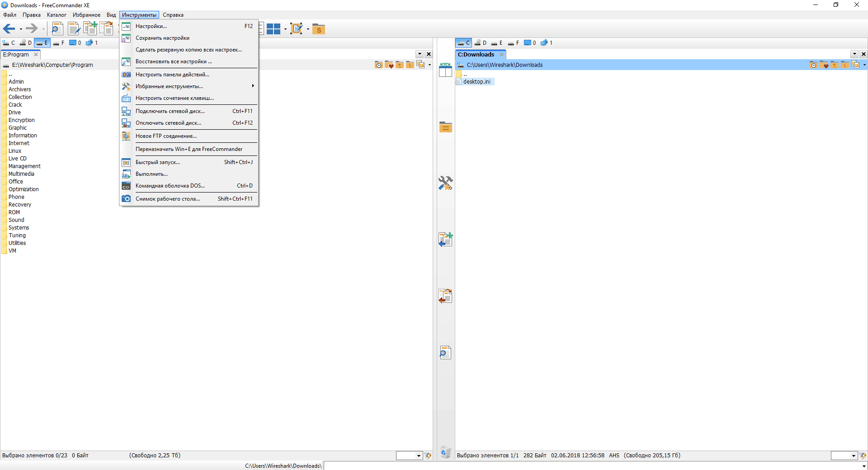Close left panel with X button

point(429,54)
